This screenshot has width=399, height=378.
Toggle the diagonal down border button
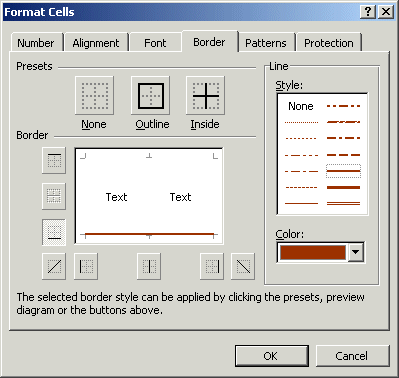[243, 266]
